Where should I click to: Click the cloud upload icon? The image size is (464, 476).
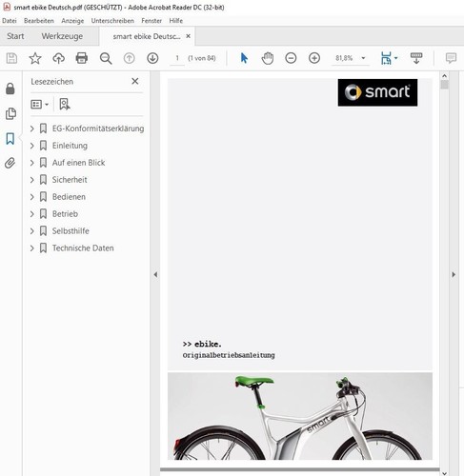pos(58,58)
